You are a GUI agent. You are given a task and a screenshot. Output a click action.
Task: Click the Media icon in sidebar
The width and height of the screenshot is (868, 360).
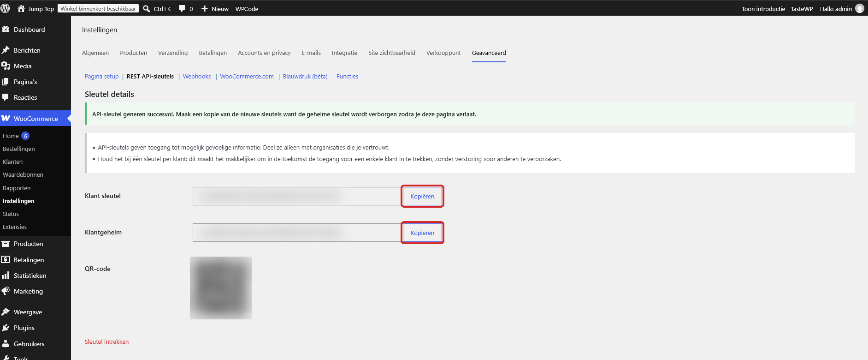point(6,66)
